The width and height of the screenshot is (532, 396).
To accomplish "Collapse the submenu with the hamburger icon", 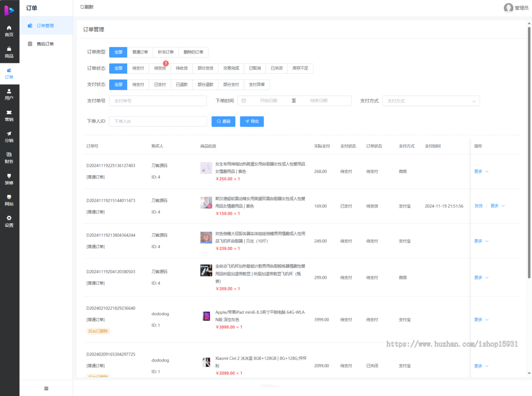I will pyautogui.click(x=46, y=388).
